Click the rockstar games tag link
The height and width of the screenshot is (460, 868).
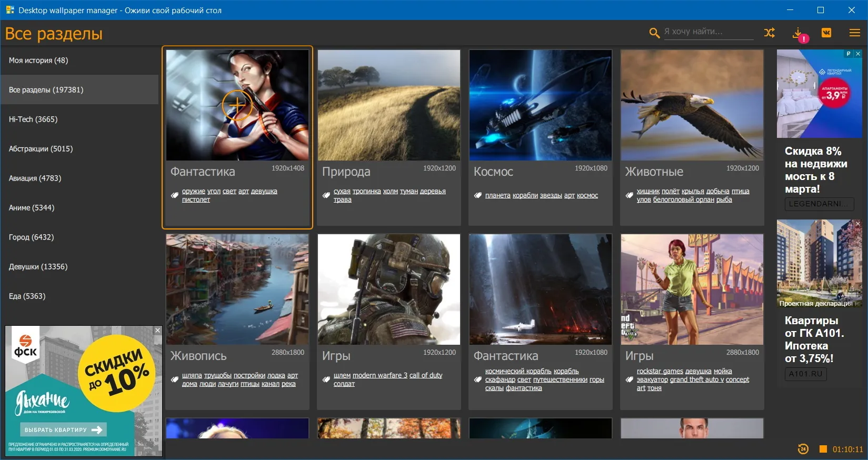660,371
